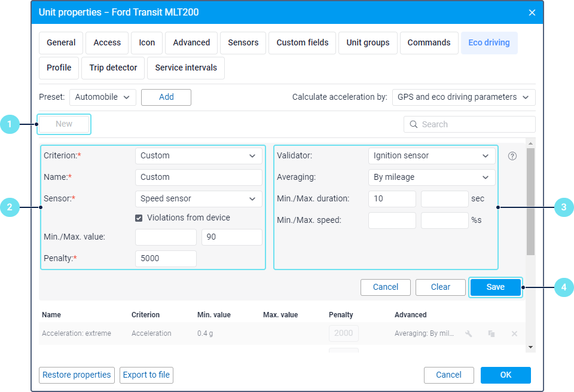Click the magnifier icon in Search box

pyautogui.click(x=414, y=124)
